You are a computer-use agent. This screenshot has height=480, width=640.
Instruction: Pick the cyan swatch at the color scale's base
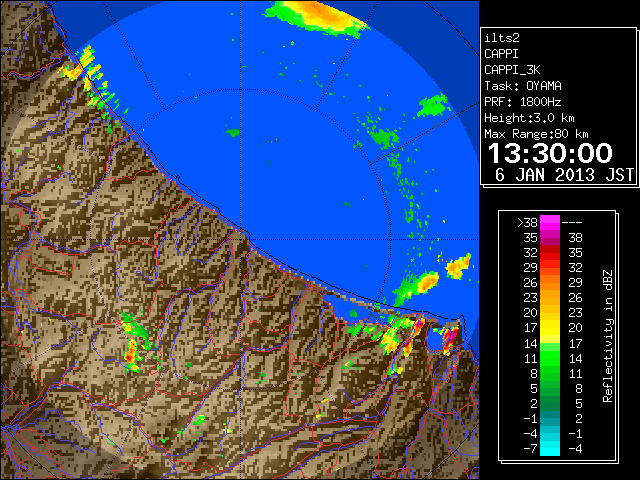point(550,448)
